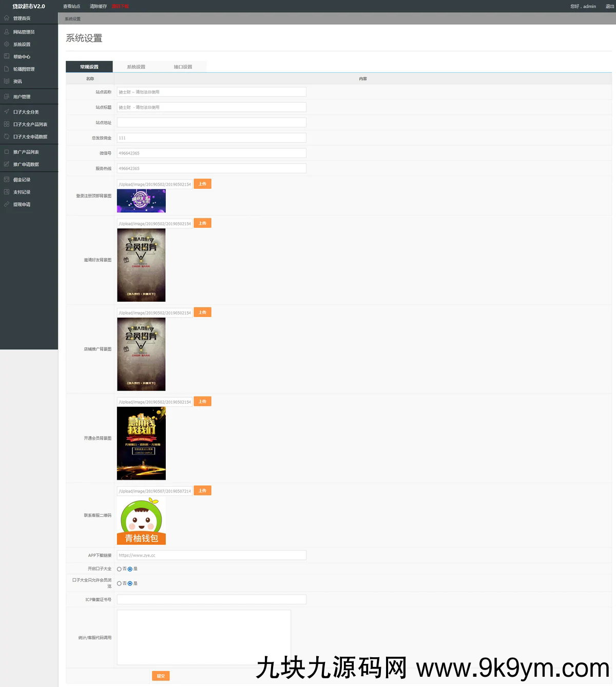Click the user icon next to 网站管理员
Image resolution: width=616 pixels, height=687 pixels.
pyautogui.click(x=7, y=32)
